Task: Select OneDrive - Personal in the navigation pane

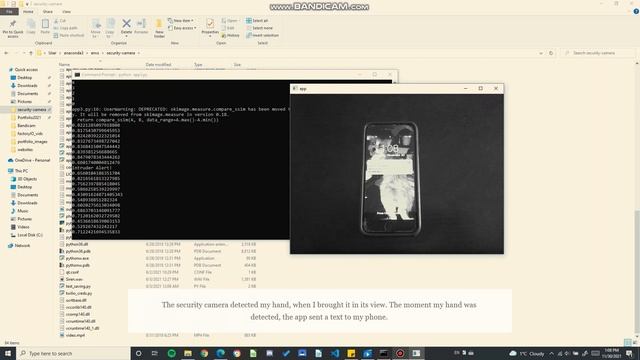Action: coord(32,160)
